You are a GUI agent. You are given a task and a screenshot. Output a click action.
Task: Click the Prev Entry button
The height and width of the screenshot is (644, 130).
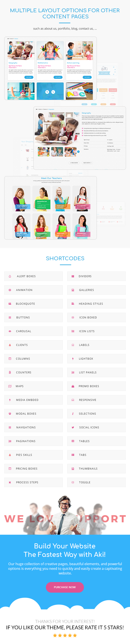coord(74,163)
